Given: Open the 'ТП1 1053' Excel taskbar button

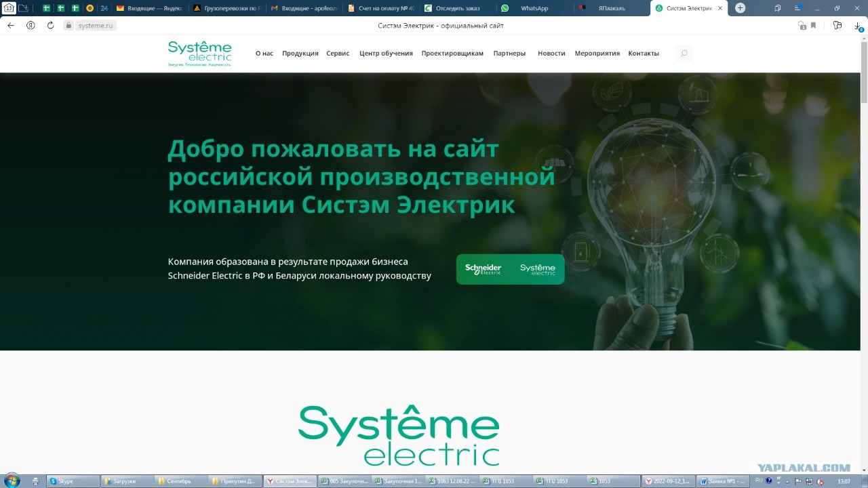Looking at the screenshot, I should point(507,481).
